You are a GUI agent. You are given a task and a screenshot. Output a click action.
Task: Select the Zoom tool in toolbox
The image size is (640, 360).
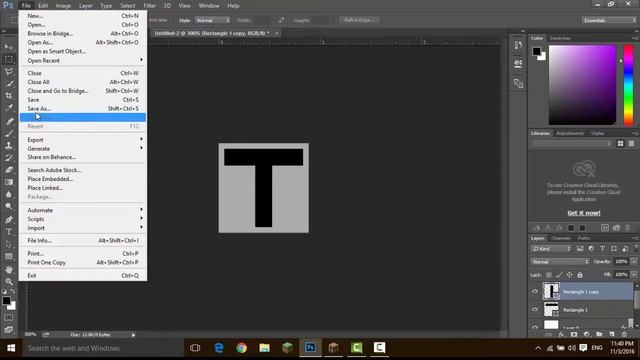click(x=9, y=282)
